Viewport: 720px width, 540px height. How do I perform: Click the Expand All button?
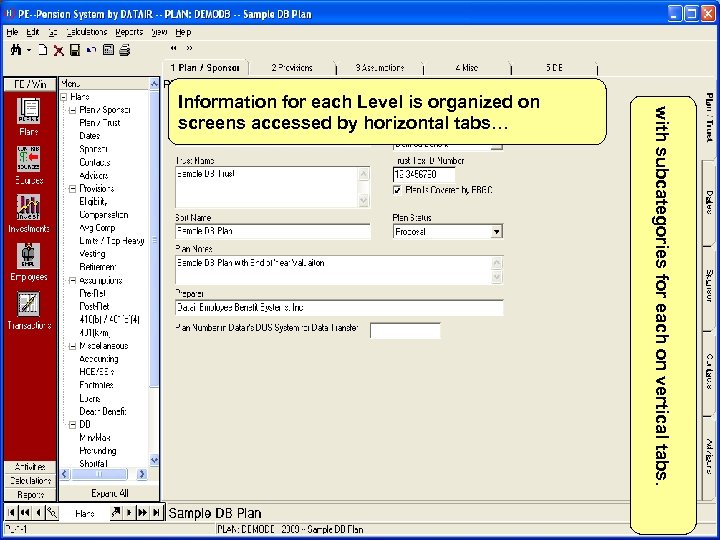tap(109, 494)
